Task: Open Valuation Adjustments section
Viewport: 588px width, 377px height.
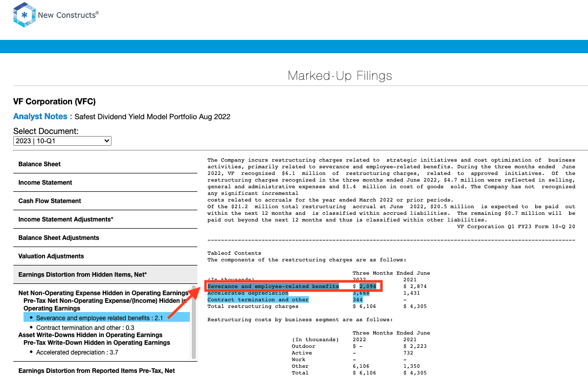Action: click(105, 256)
